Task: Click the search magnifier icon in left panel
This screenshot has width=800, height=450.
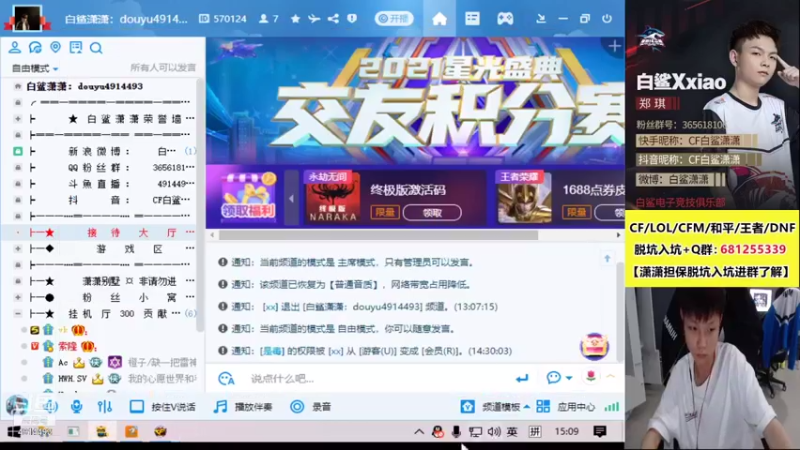Action: 96,48
